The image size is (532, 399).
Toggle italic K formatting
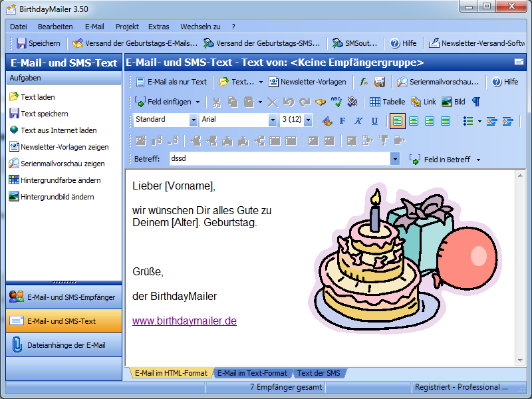click(358, 121)
